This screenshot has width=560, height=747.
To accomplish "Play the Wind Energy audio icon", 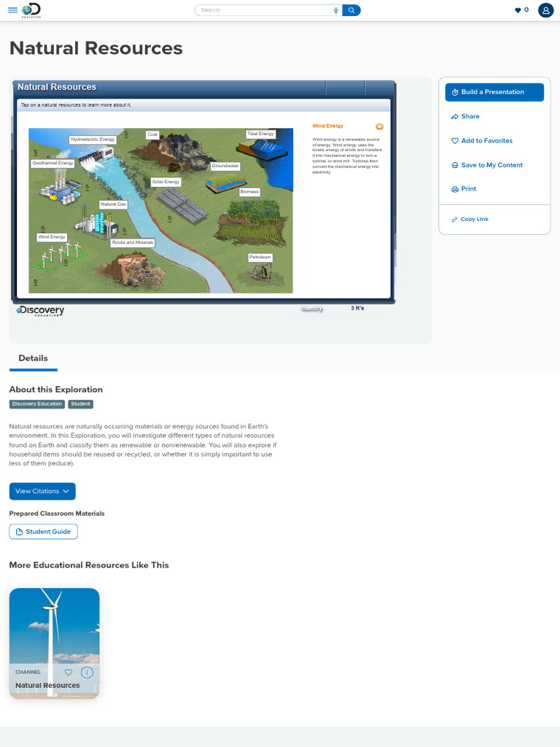I will click(x=379, y=127).
